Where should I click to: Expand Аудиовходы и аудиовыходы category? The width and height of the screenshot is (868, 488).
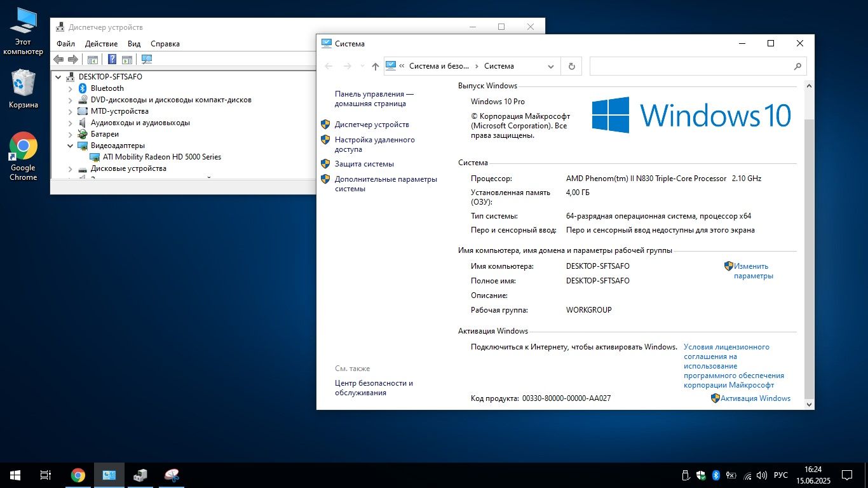point(71,123)
